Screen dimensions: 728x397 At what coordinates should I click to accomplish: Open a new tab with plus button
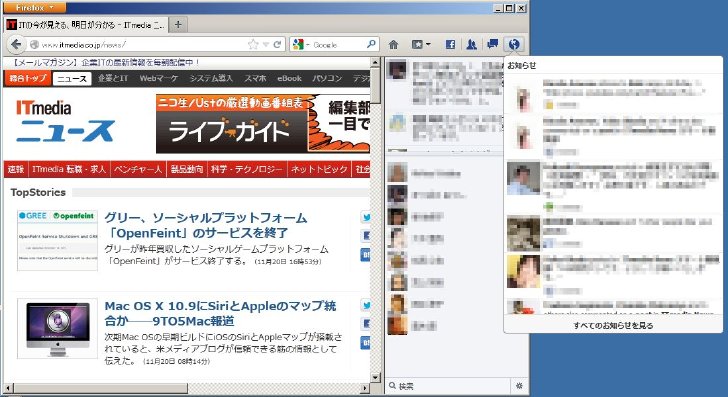click(178, 25)
